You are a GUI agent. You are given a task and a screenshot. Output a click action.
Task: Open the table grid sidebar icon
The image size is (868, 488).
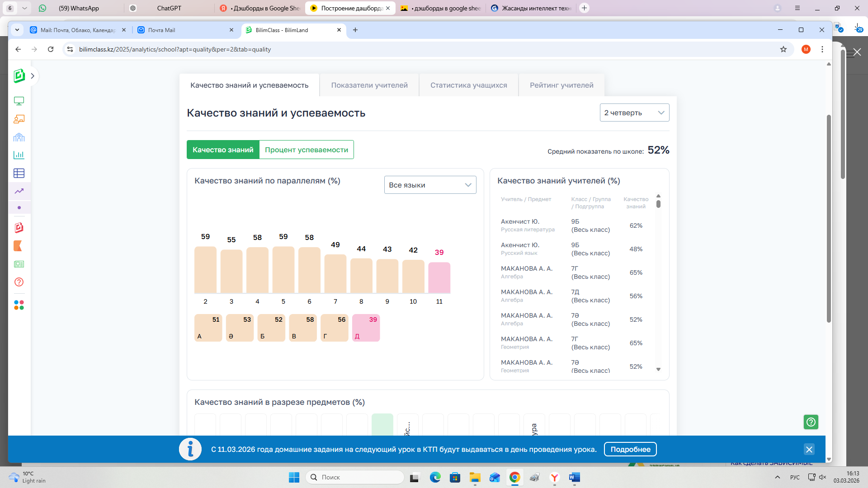point(19,173)
